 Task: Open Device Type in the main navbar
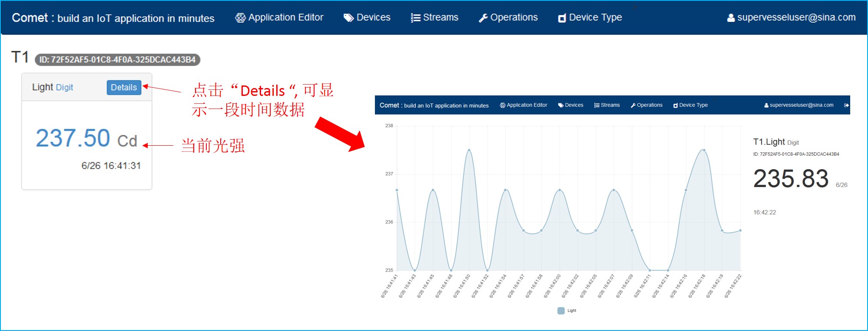coord(590,17)
